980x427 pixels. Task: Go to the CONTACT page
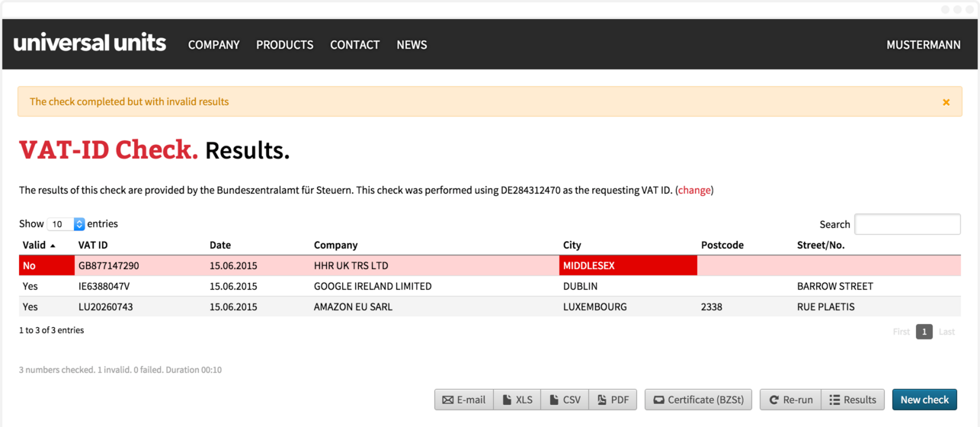[x=354, y=45]
